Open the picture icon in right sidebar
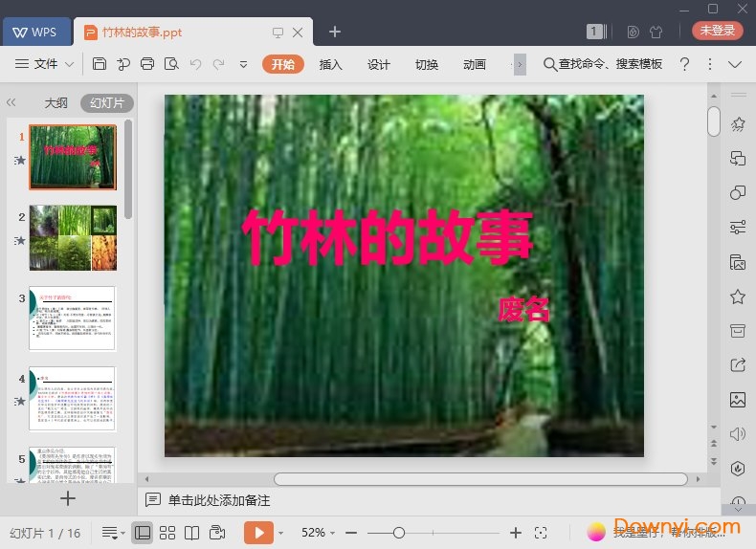756x549 pixels. [x=738, y=400]
